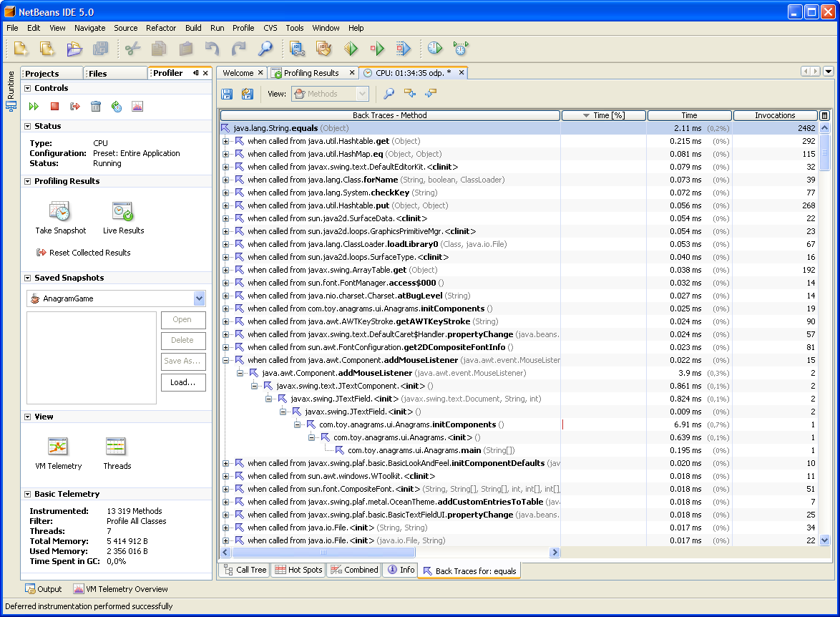
Task: Switch to the Combined tab
Action: point(355,570)
